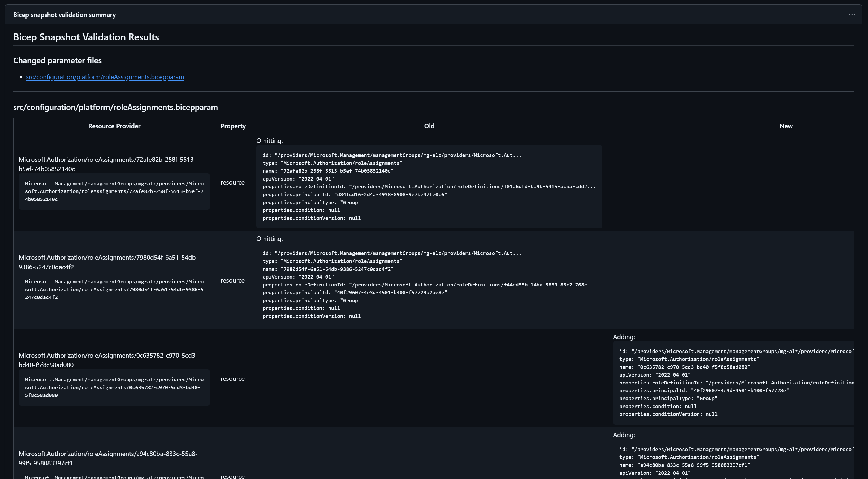This screenshot has width=868, height=479.
Task: Select the Old column header
Action: click(429, 126)
